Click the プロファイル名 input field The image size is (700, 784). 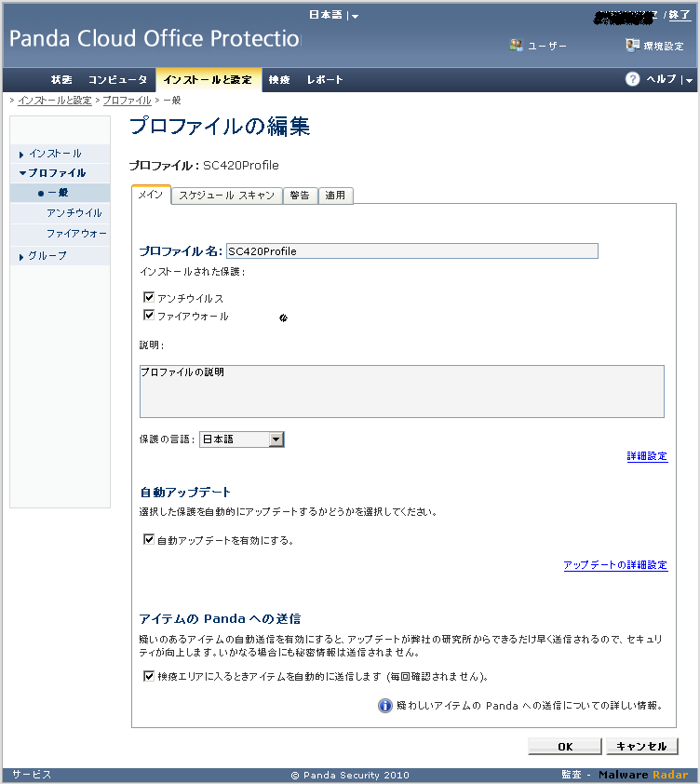(412, 251)
